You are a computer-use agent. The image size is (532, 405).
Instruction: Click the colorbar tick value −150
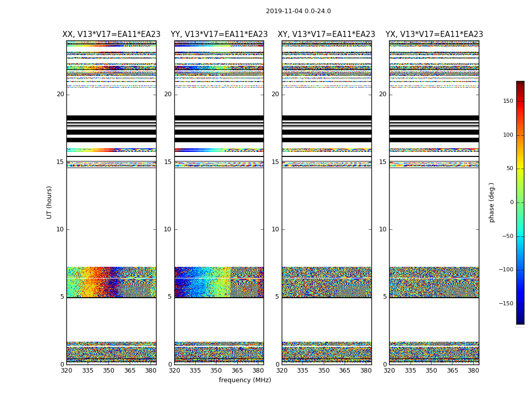tap(506, 303)
